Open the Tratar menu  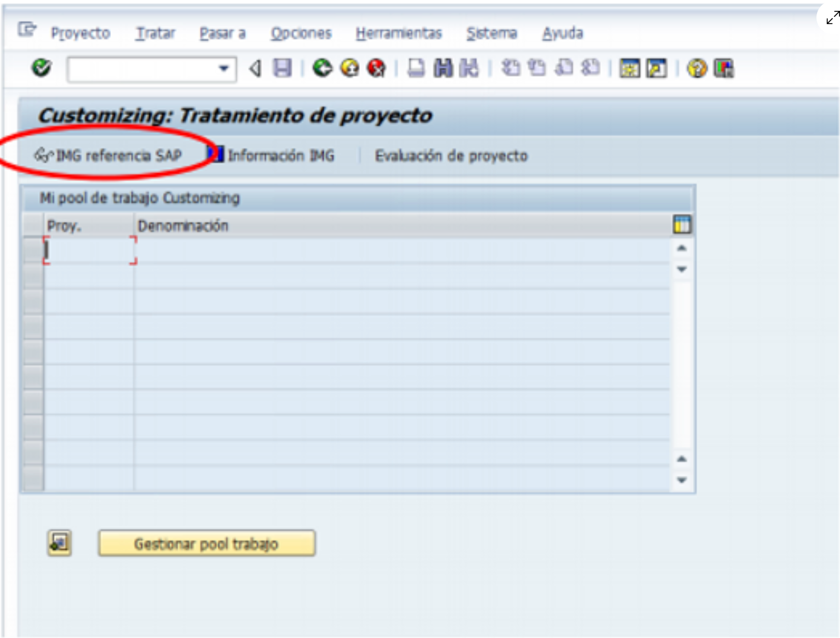(155, 33)
